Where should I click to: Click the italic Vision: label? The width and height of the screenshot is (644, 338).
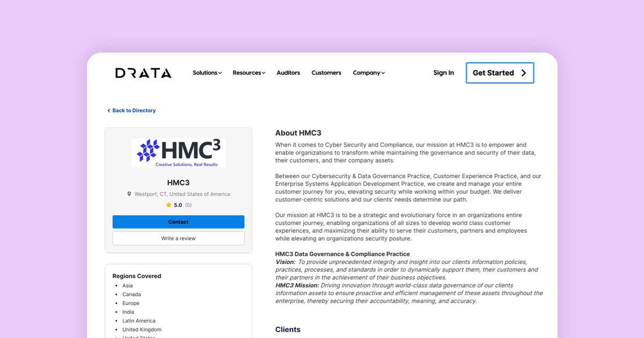click(286, 262)
